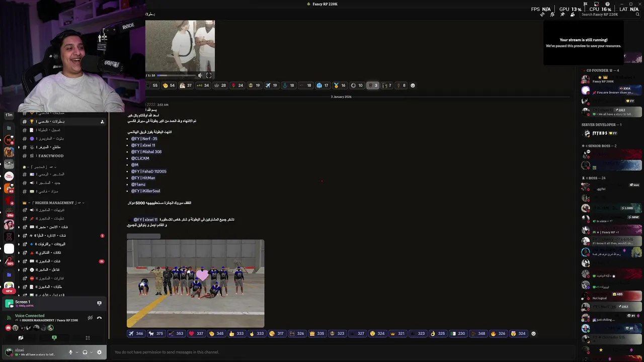This screenshot has height=362, width=644.
Task: Click the @FY | Nerf -35 mention
Action: (144, 139)
